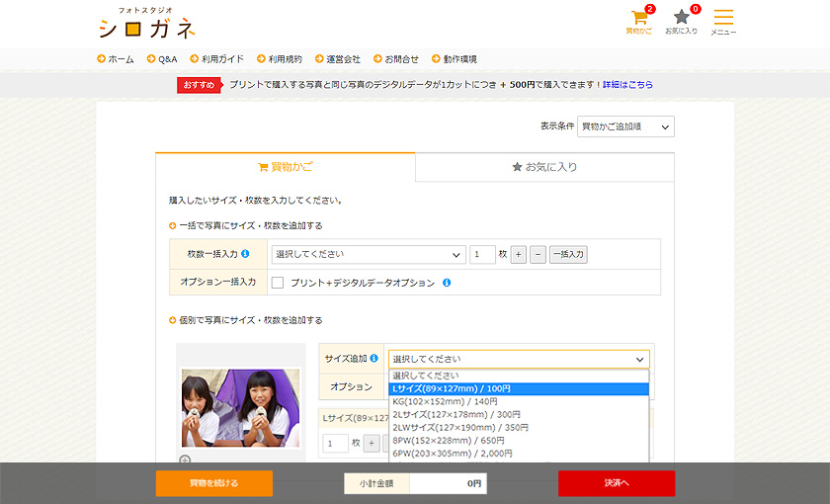This screenshot has height=504, width=830.
Task: Open 利用規約 in the navigation bar
Action: pyautogui.click(x=280, y=59)
